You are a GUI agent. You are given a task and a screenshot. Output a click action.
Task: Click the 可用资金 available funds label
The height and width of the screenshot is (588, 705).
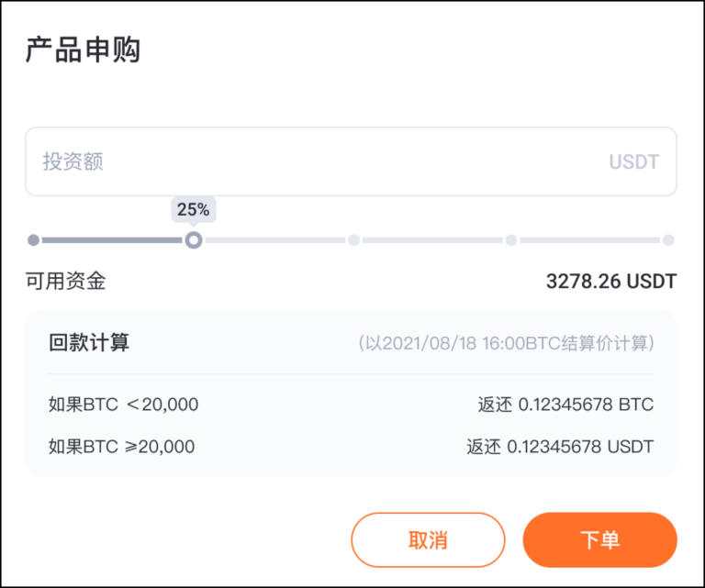(x=66, y=282)
